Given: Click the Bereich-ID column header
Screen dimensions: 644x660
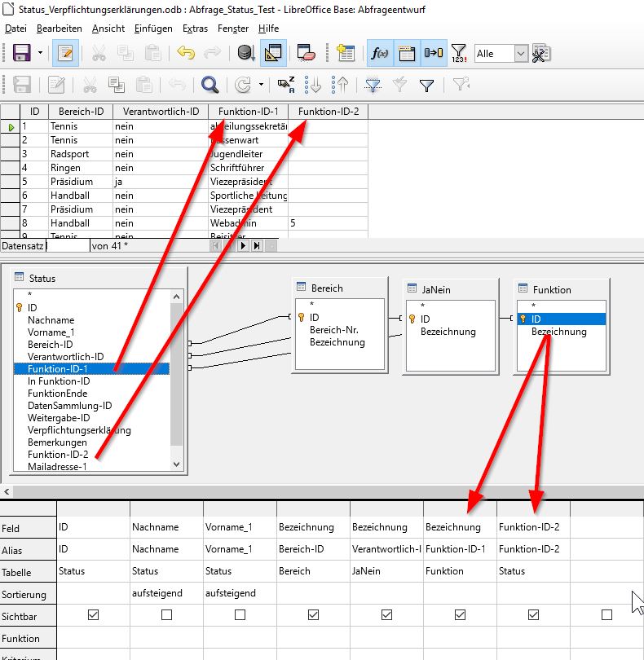Looking at the screenshot, I should 81,112.
